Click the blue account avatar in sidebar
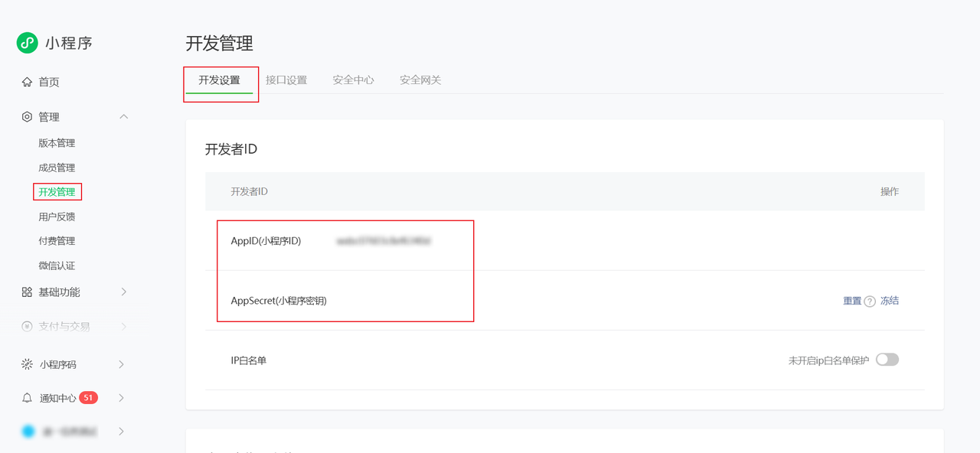980x453 pixels. pos(28,432)
